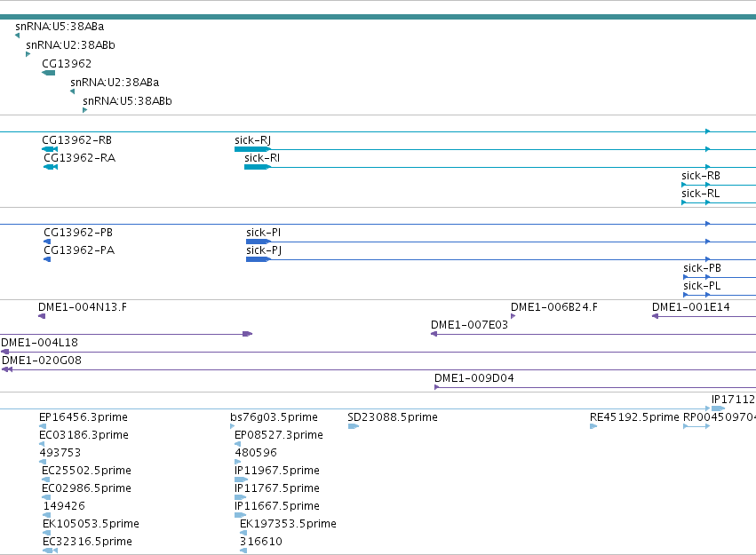Click the sick-PJ protein label
756x555 pixels.
[264, 250]
